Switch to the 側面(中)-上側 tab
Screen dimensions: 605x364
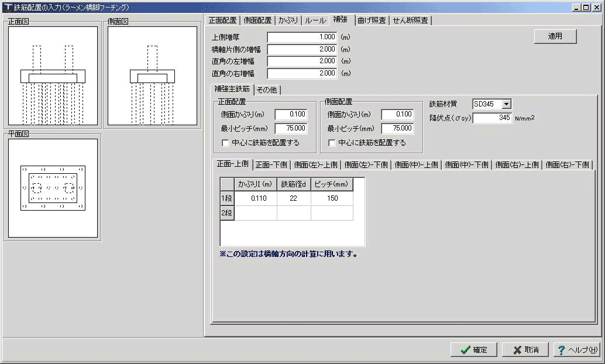pyautogui.click(x=417, y=165)
